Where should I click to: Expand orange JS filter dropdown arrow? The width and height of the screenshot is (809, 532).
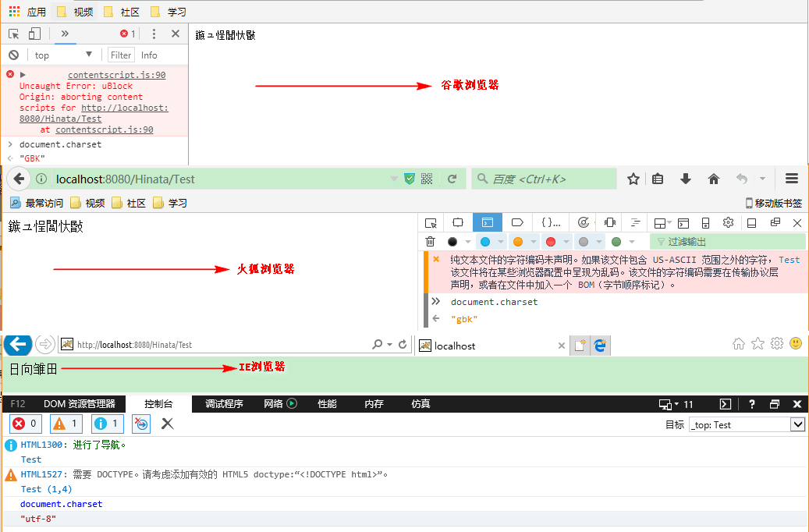click(x=533, y=242)
